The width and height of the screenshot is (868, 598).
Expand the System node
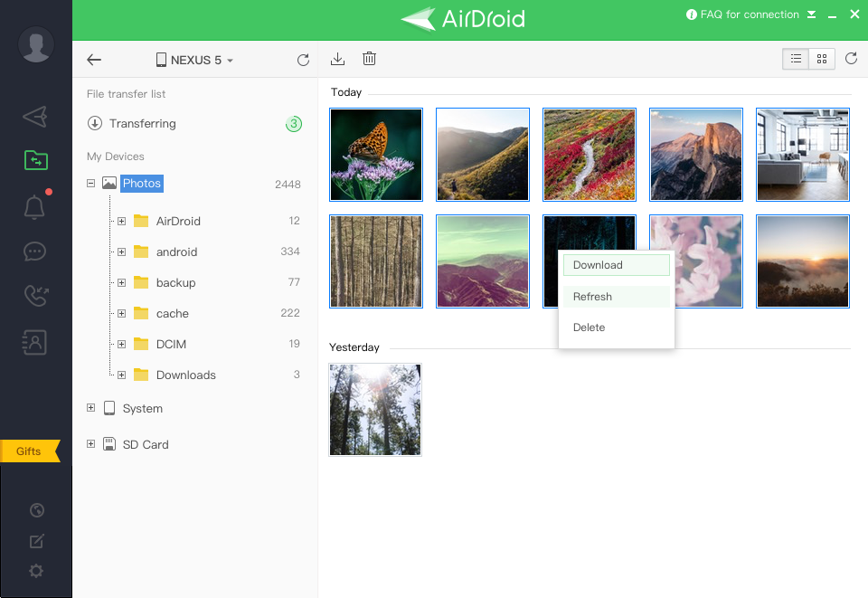[x=90, y=408]
